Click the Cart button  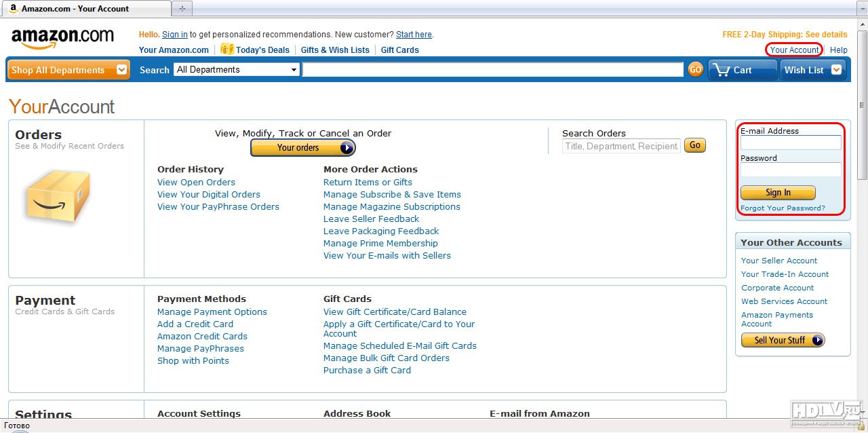pyautogui.click(x=743, y=70)
